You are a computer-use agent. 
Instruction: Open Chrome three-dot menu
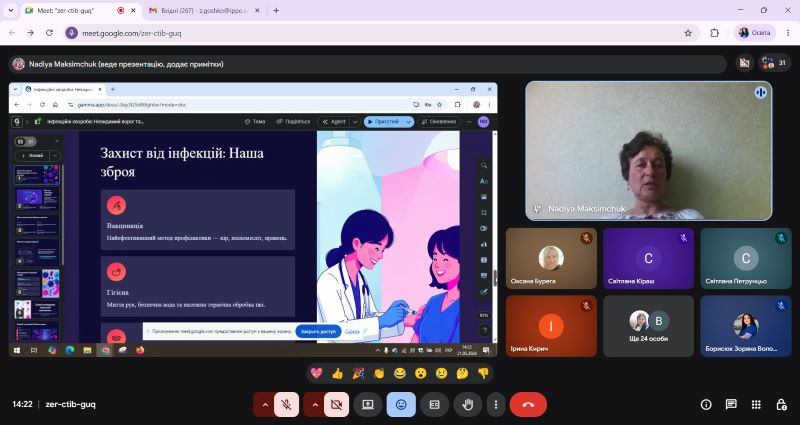coord(788,33)
